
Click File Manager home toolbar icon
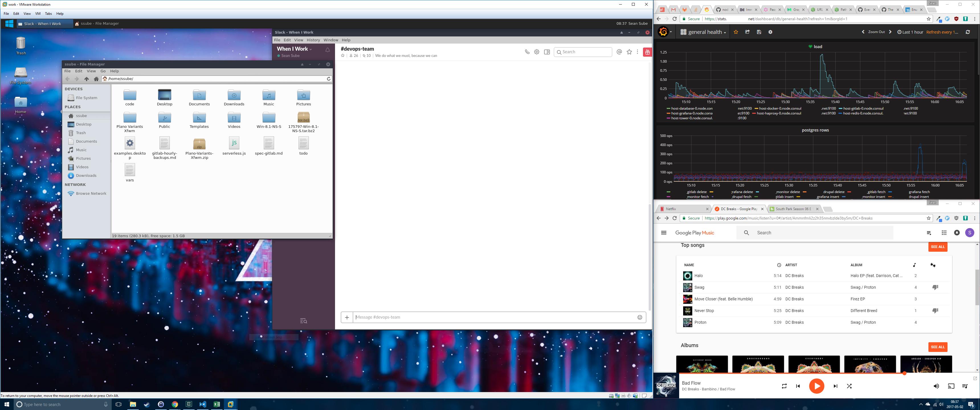click(96, 79)
